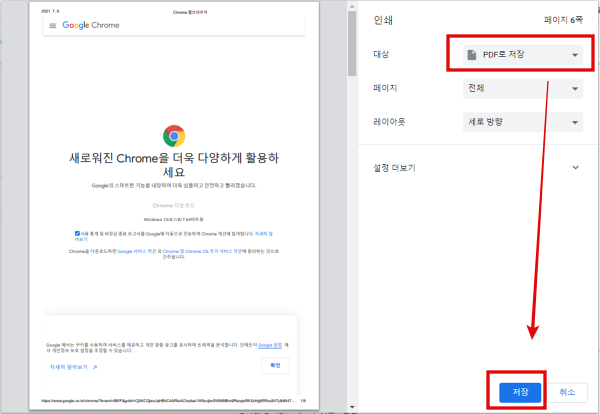The width and height of the screenshot is (600, 414).
Task: Click the blue 저장 button
Action: click(x=520, y=392)
